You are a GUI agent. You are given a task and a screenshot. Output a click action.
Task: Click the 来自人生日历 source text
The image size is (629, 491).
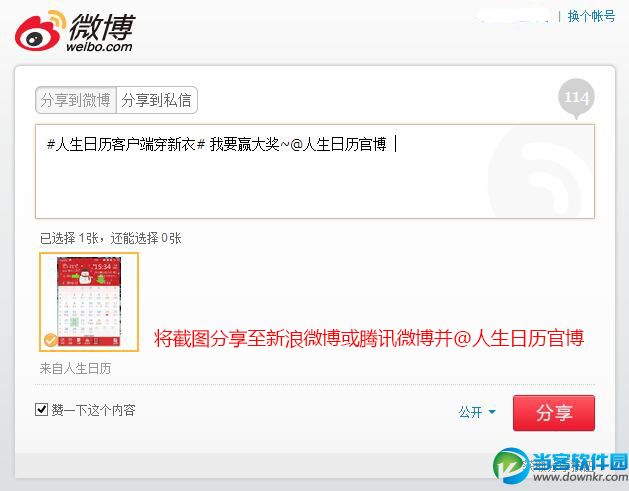click(75, 368)
